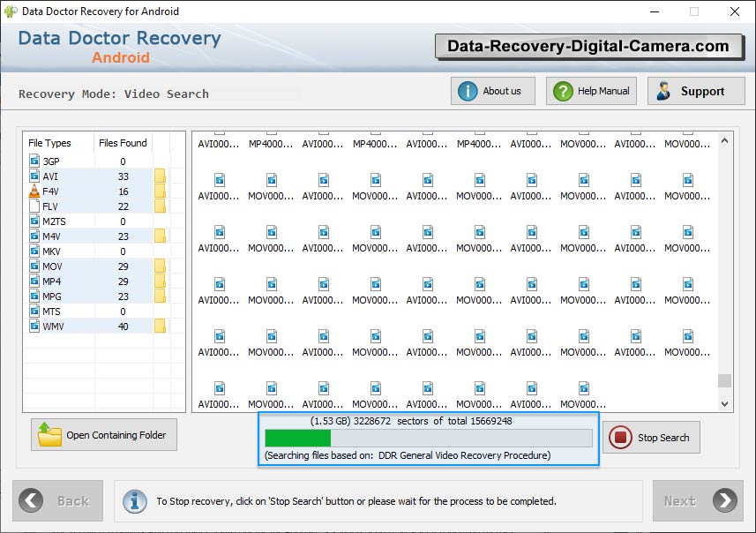Click the Android app icon in title bar
Screen dimensions: 756x533
[10, 11]
